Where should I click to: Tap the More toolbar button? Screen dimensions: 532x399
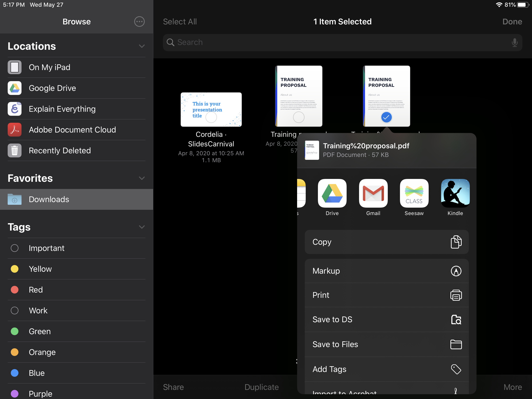click(x=513, y=387)
